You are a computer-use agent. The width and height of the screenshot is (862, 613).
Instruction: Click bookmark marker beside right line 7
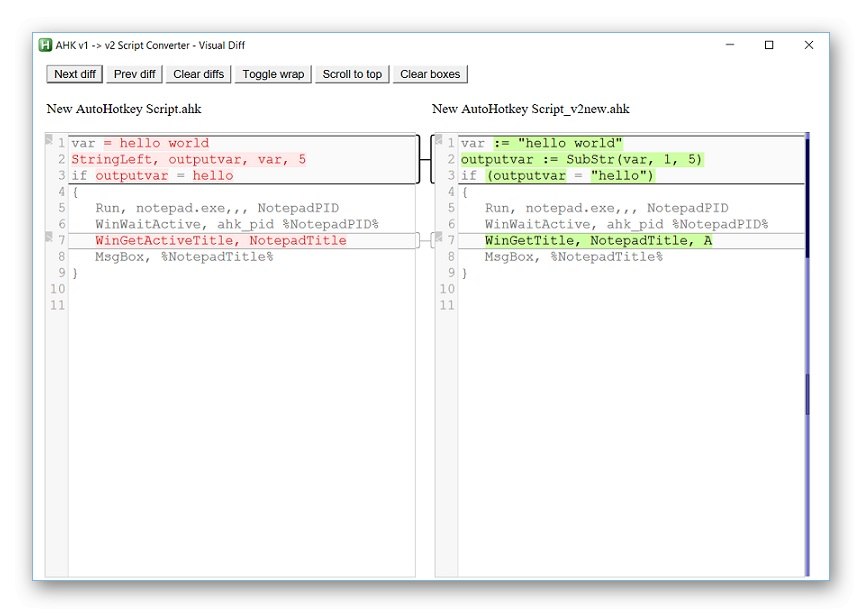[439, 236]
